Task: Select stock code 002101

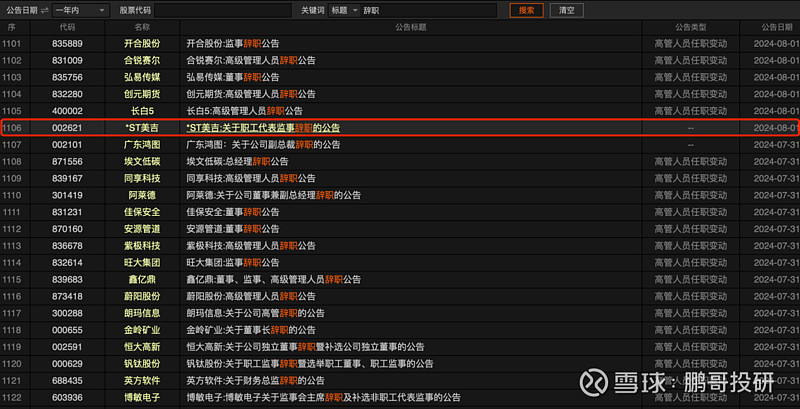Action: pos(67,145)
